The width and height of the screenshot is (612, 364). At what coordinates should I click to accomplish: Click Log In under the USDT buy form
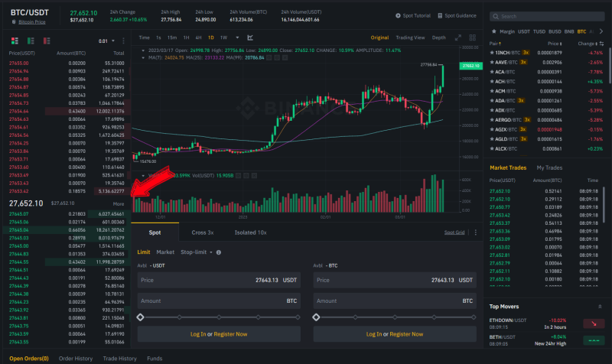[x=198, y=334]
